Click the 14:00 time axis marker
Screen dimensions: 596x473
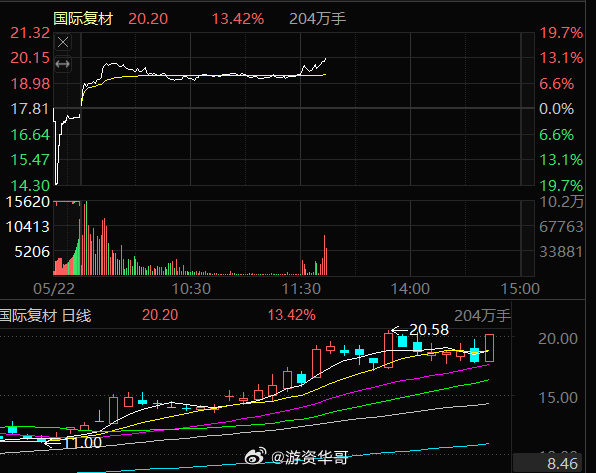click(x=411, y=289)
